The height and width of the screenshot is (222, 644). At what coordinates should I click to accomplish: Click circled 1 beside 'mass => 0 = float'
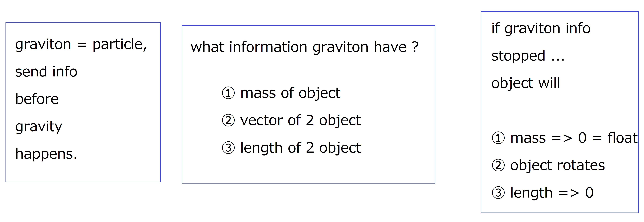[x=498, y=138]
